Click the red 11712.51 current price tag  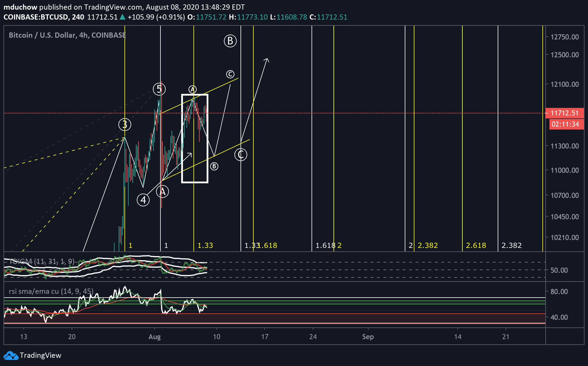click(x=564, y=113)
